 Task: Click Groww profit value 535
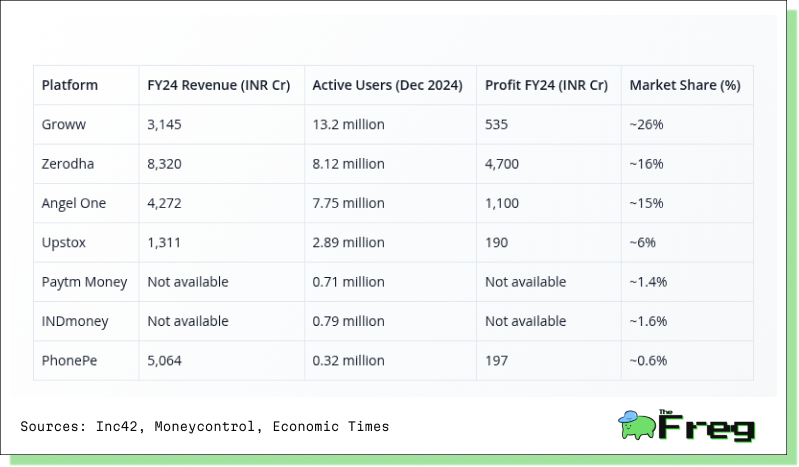coord(496,124)
